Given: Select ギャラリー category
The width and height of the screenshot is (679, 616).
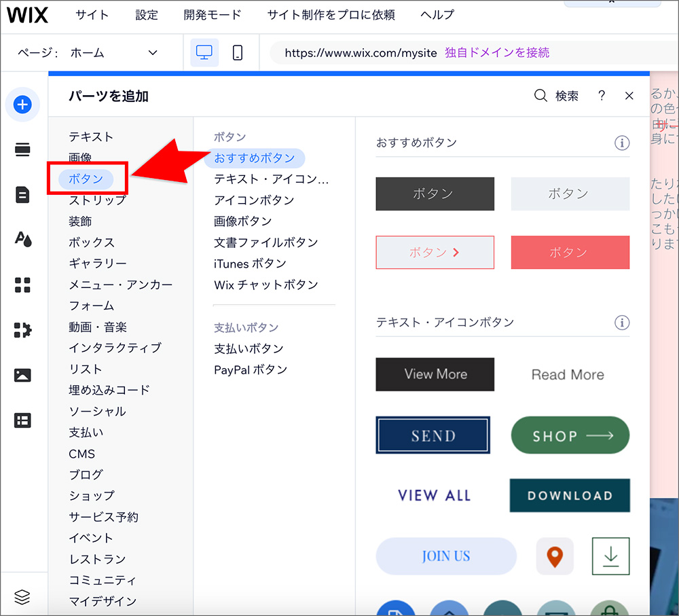Looking at the screenshot, I should click(x=97, y=264).
